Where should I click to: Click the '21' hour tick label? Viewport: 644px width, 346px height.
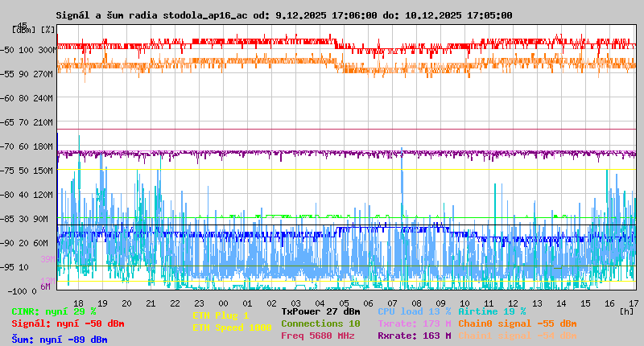pos(151,303)
